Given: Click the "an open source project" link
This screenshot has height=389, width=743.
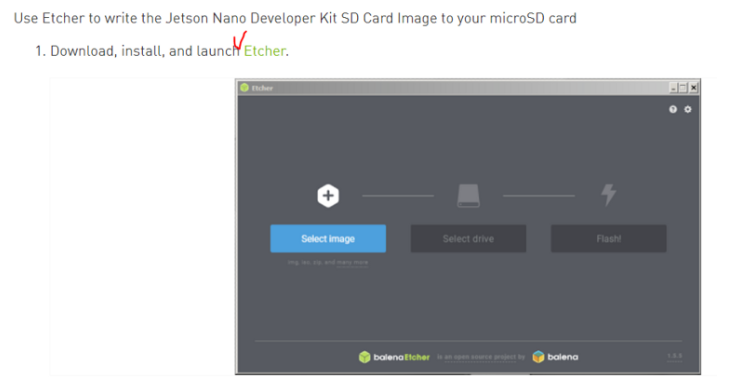Looking at the screenshot, I should coord(480,357).
